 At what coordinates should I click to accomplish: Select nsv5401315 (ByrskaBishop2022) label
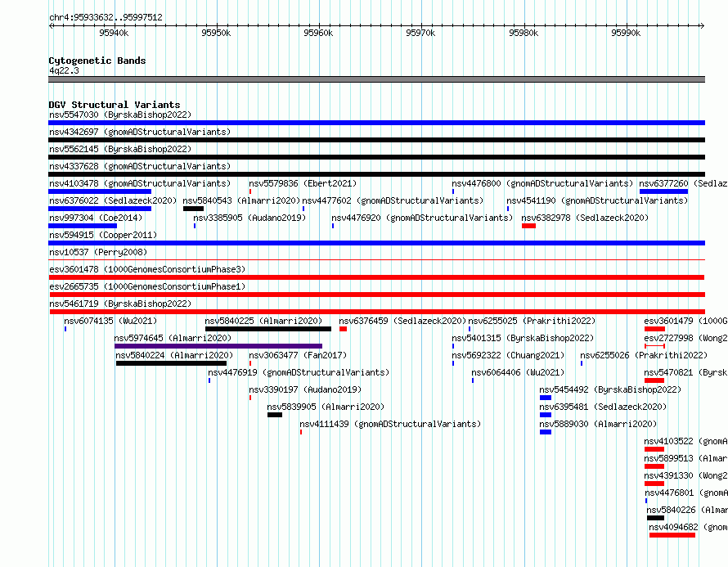click(523, 338)
